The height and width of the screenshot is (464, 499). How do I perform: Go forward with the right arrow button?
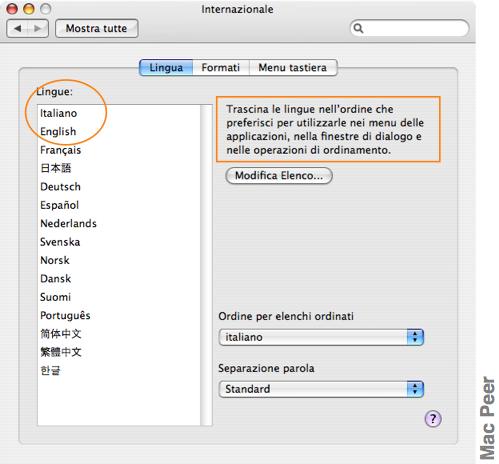pos(38,29)
